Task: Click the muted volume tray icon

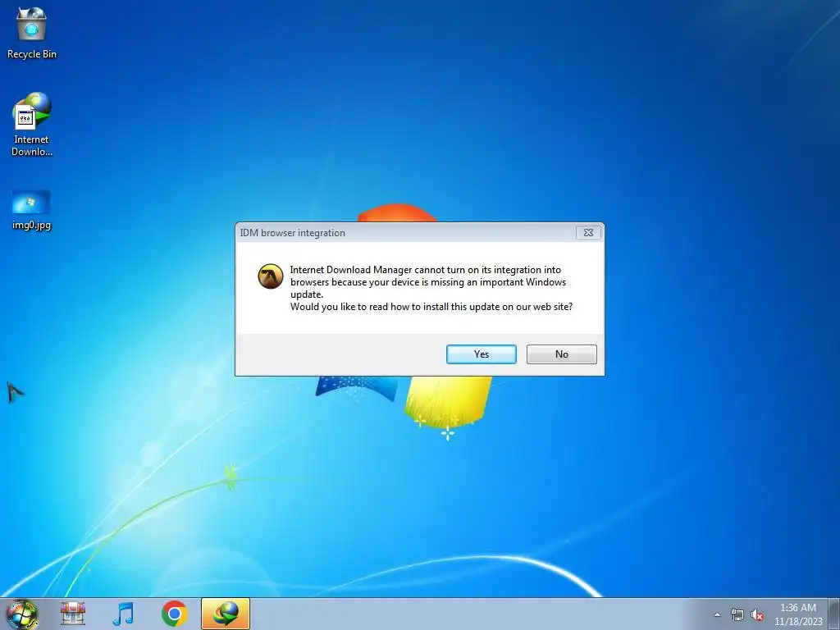Action: coord(757,614)
